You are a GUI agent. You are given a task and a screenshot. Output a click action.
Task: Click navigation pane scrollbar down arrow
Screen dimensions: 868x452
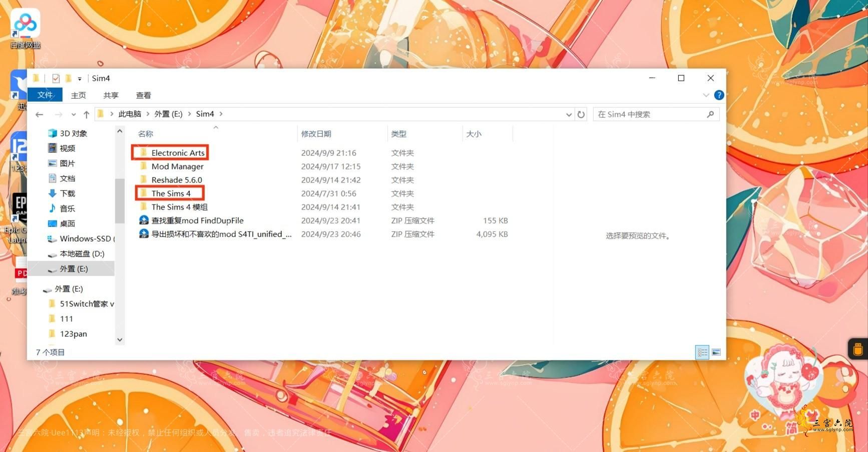120,339
